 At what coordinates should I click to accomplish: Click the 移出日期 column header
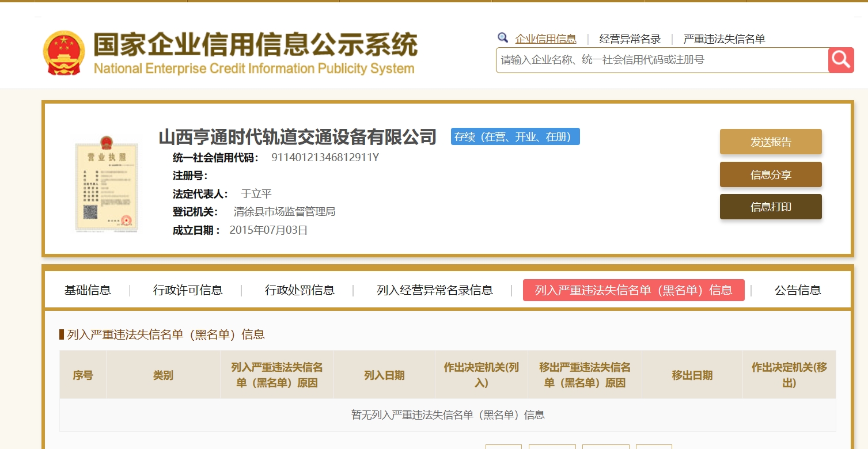(x=692, y=375)
